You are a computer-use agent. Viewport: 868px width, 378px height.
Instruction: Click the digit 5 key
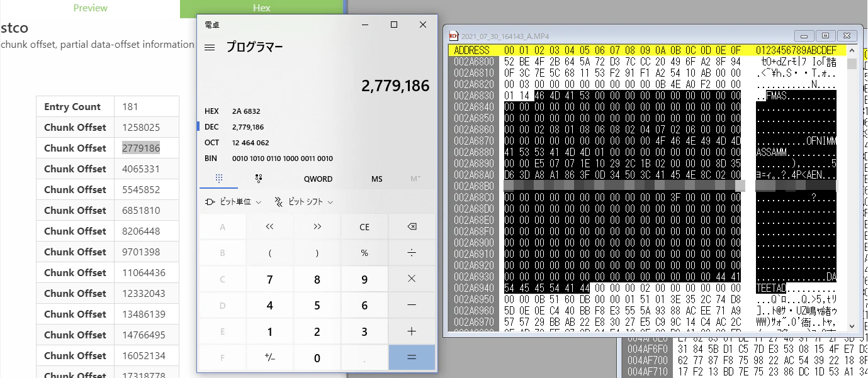point(317,306)
